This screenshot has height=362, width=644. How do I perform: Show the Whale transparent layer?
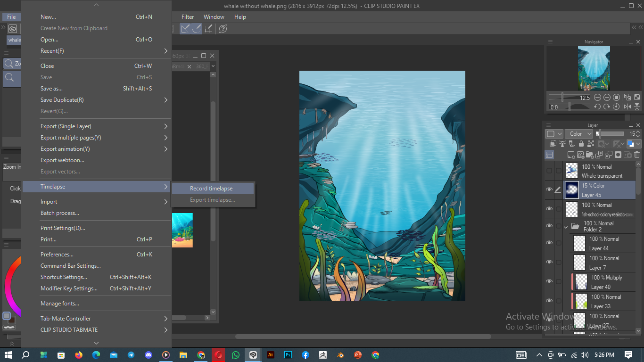point(549,171)
